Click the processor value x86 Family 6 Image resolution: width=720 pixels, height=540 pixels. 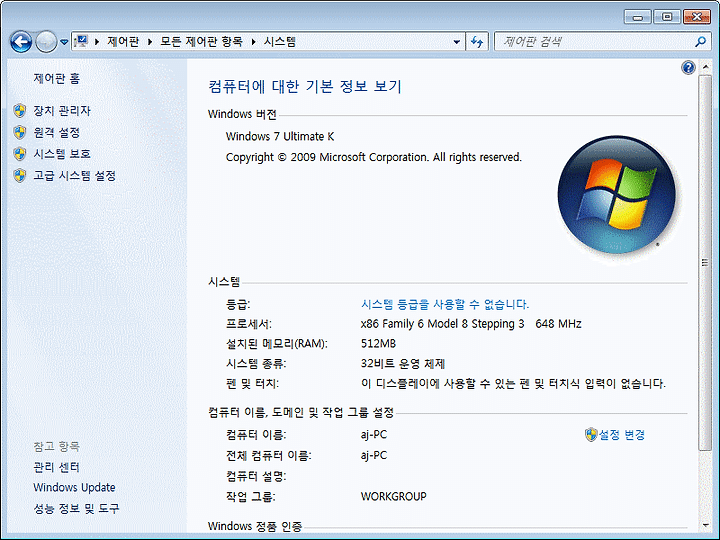(x=471, y=324)
